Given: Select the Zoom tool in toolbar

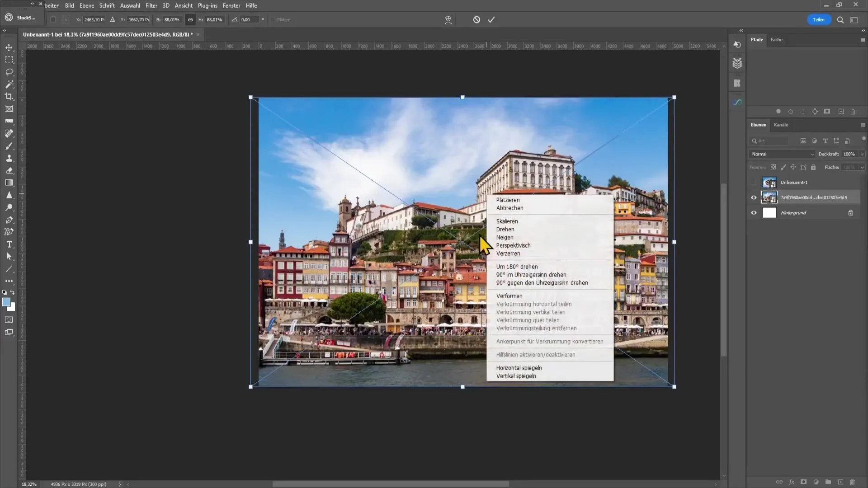Looking at the screenshot, I should pos(9,208).
